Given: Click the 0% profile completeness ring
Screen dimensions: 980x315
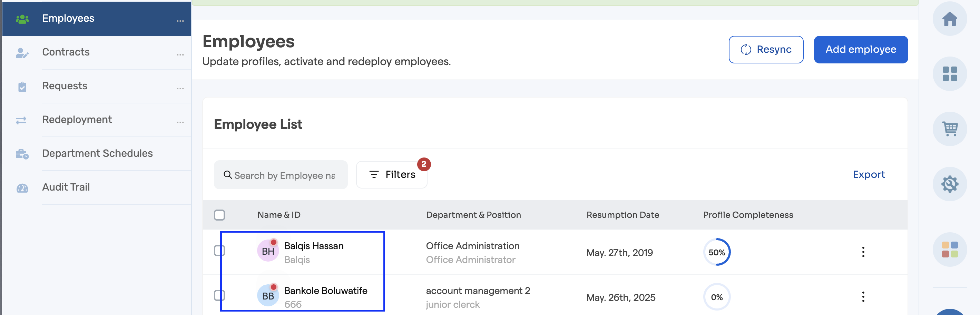Looking at the screenshot, I should (x=717, y=297).
